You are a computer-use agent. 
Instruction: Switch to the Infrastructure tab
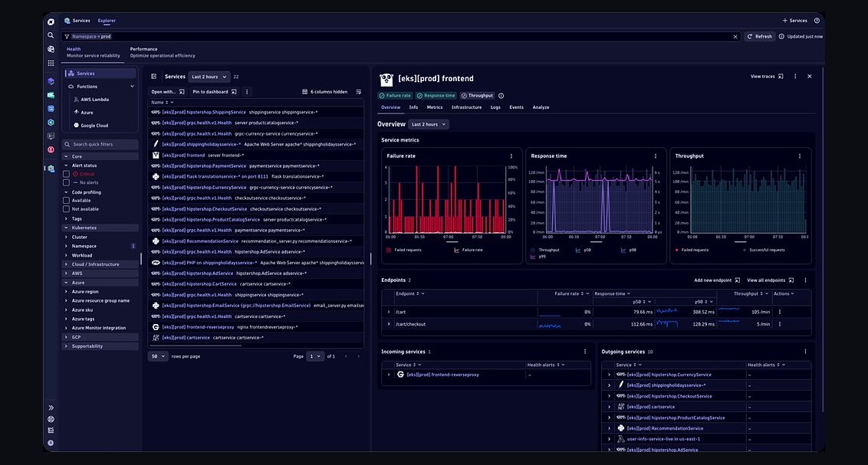point(467,107)
